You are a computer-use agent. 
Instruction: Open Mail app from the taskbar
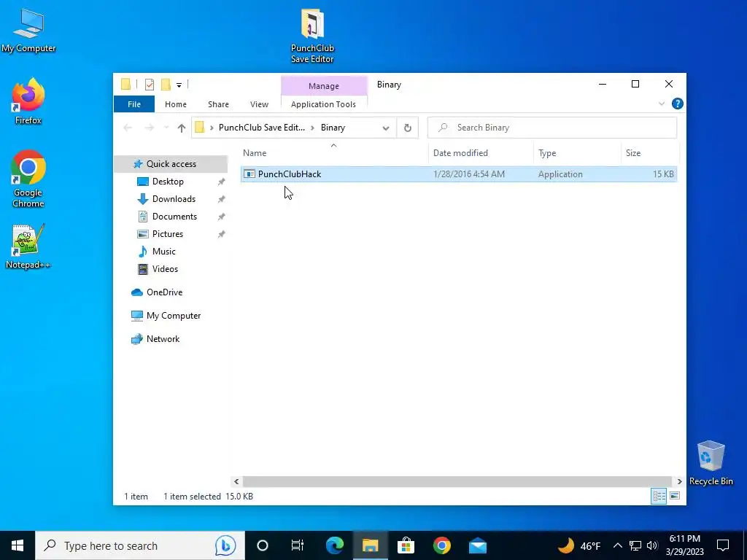477,545
